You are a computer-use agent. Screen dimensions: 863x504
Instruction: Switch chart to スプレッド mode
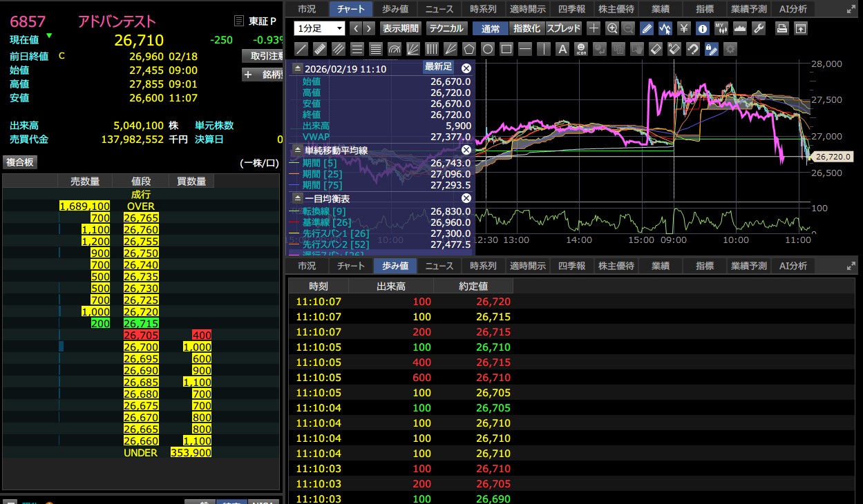564,28
